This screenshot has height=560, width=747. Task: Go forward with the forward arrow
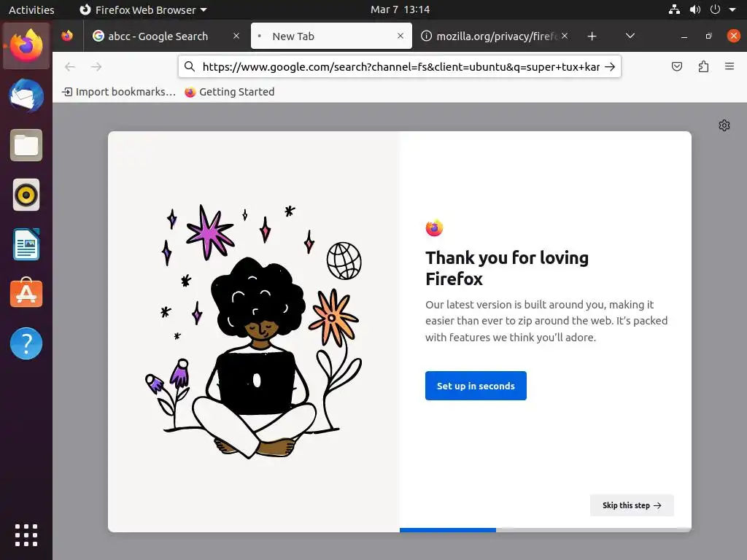tap(96, 66)
